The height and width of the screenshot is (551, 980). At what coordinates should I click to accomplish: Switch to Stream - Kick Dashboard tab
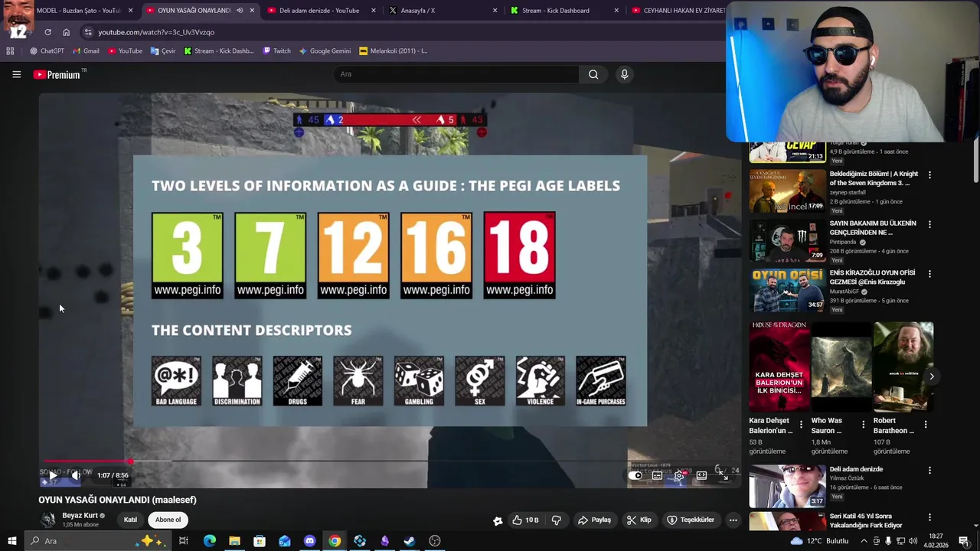pos(564,11)
